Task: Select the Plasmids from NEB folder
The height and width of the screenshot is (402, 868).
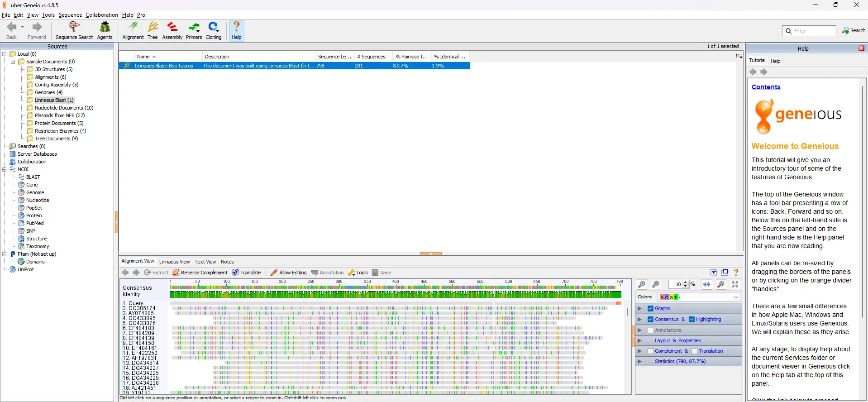Action: pyautogui.click(x=59, y=115)
